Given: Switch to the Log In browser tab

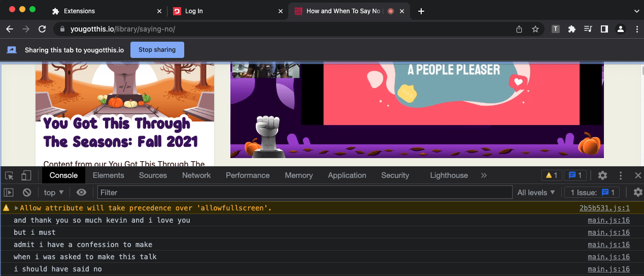Looking at the screenshot, I should point(227,11).
